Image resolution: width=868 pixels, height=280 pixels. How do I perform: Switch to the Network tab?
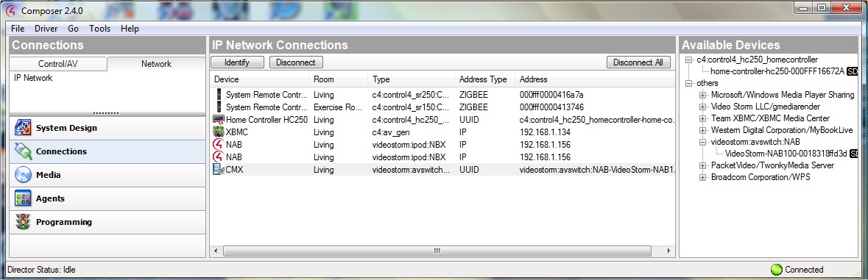156,63
